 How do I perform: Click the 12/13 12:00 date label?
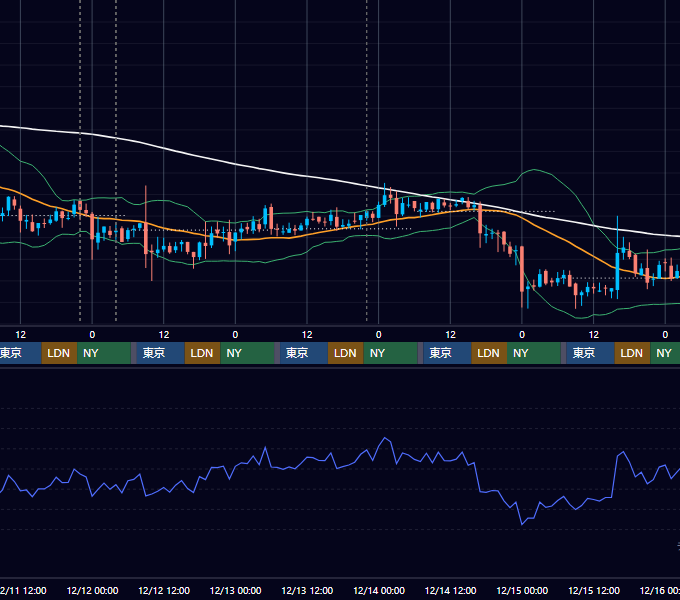[307, 590]
